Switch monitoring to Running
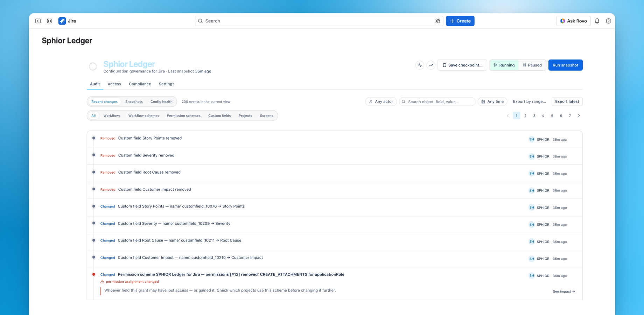This screenshot has width=644, height=315. coord(504,65)
